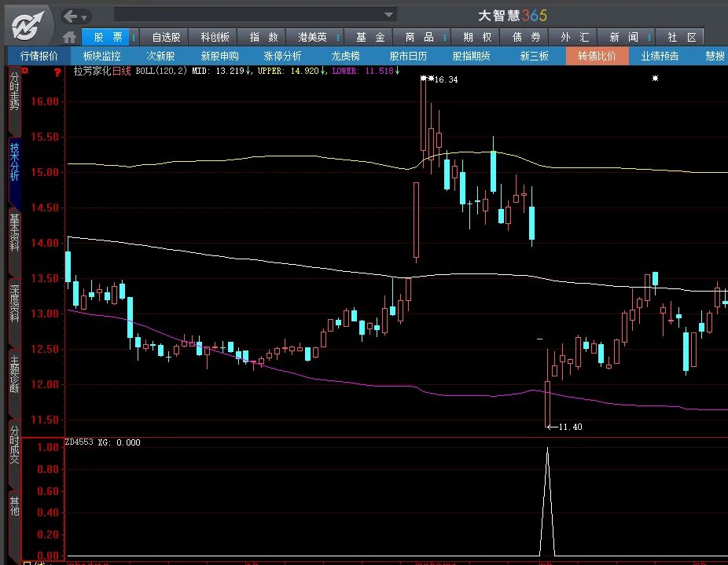Expand the options handle next to 港美英
The image size is (728, 565).
[343, 37]
